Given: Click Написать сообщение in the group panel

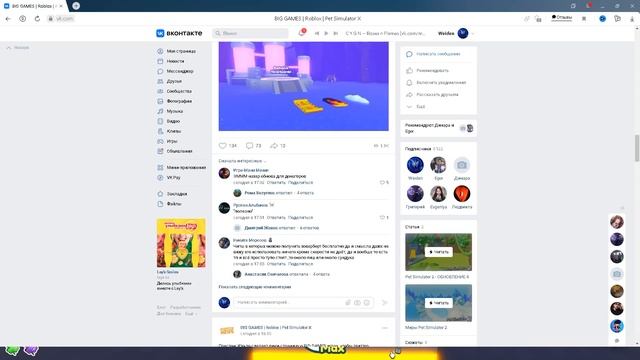Looking at the screenshot, I should [438, 54].
